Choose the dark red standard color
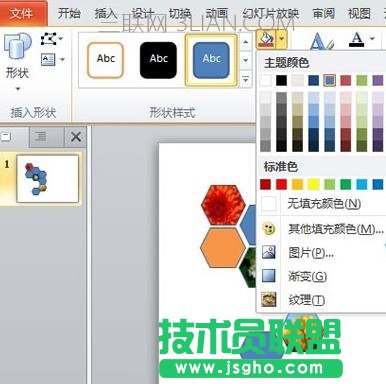386x384 pixels. (266, 184)
